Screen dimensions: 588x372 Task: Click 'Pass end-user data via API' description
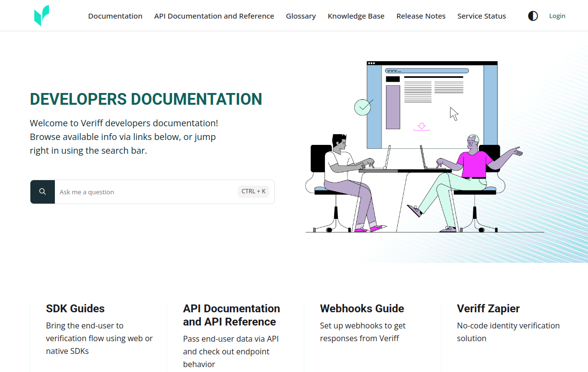point(231,351)
